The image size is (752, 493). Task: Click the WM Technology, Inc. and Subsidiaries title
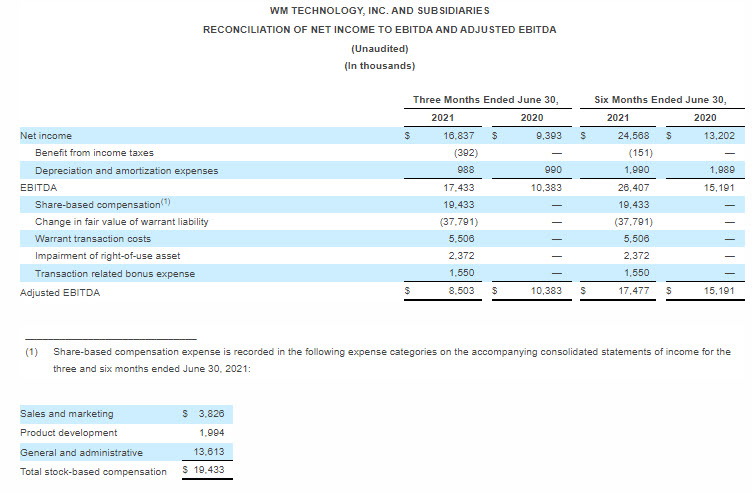tap(379, 10)
